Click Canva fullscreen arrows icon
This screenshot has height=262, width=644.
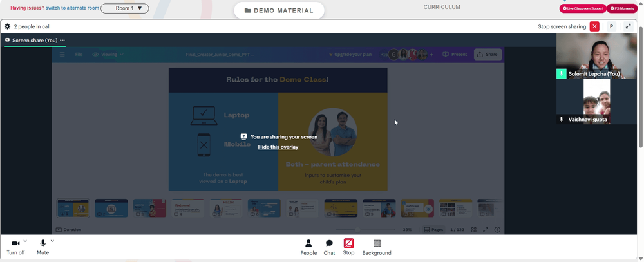coord(486,230)
